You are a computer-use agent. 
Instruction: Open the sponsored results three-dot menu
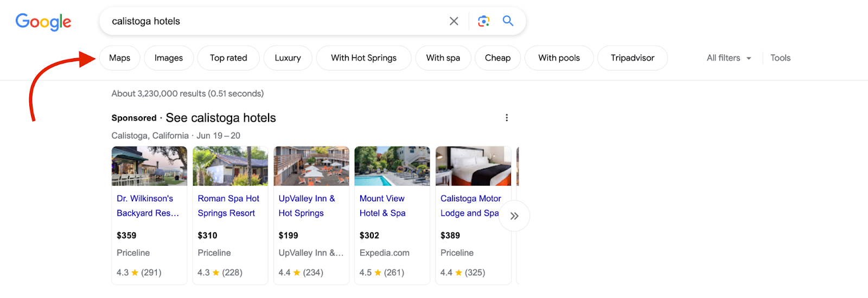507,118
